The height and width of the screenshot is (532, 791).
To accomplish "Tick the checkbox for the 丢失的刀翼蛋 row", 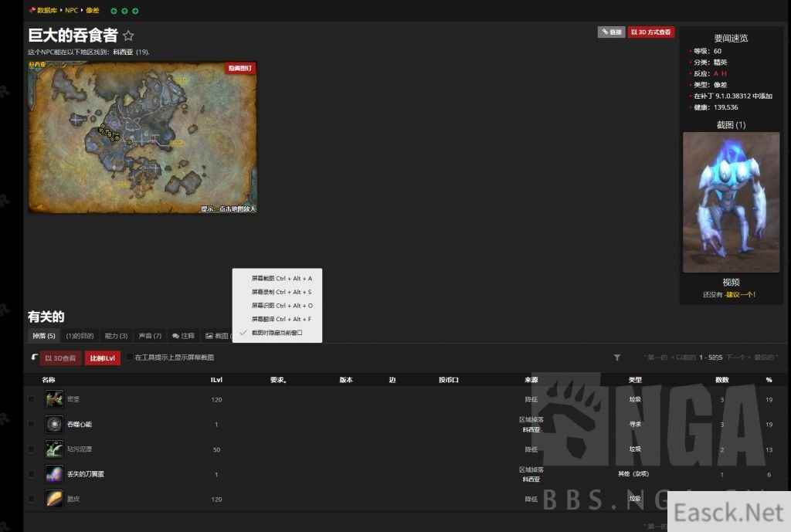I will 31,474.
